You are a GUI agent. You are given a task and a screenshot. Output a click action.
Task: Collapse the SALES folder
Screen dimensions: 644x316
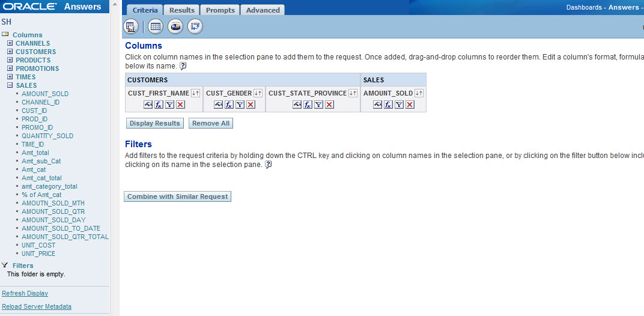10,85
